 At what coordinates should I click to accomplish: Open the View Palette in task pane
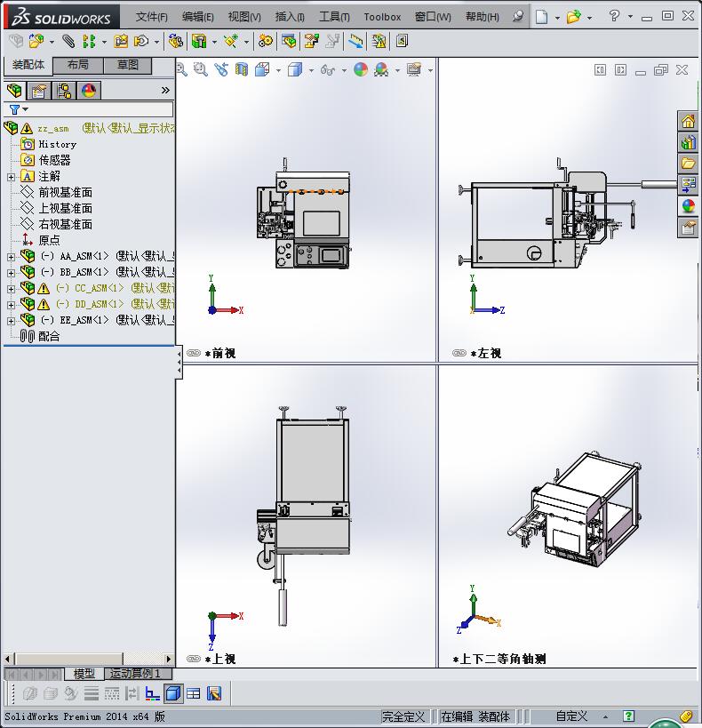[x=688, y=184]
